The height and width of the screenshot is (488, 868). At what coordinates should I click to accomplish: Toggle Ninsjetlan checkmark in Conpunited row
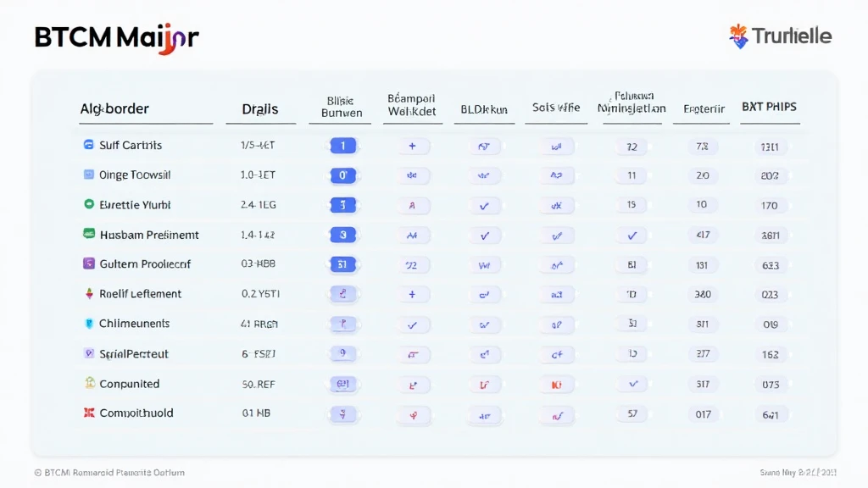(x=632, y=384)
